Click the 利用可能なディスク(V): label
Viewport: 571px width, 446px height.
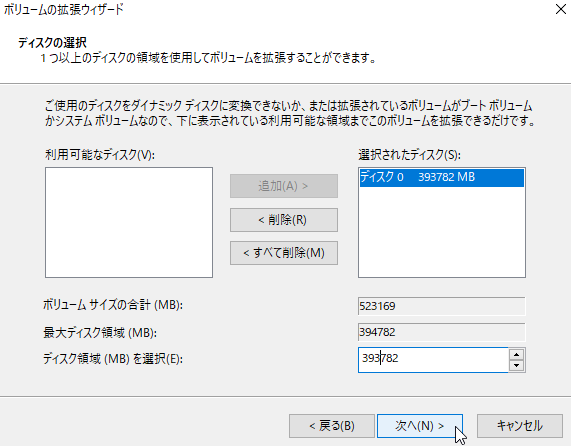click(100, 155)
